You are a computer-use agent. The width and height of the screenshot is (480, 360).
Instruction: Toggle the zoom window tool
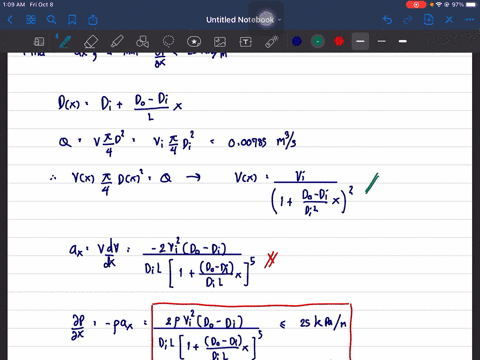pos(39,42)
